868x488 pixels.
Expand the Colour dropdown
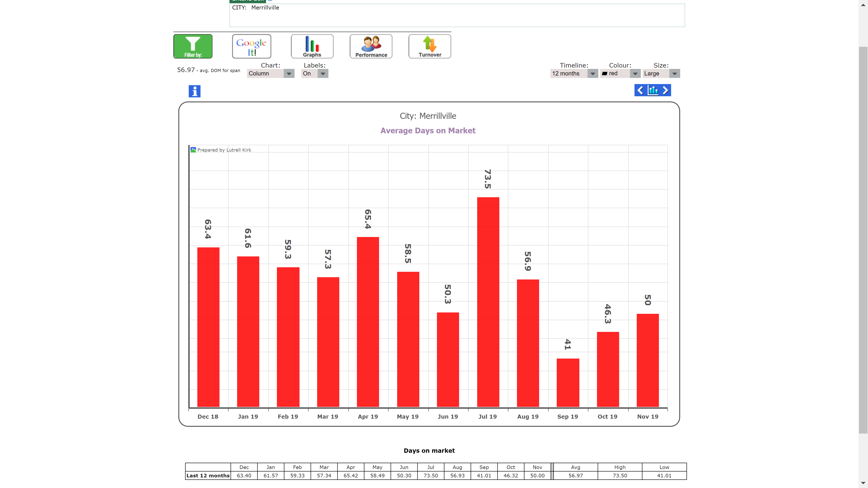(634, 73)
